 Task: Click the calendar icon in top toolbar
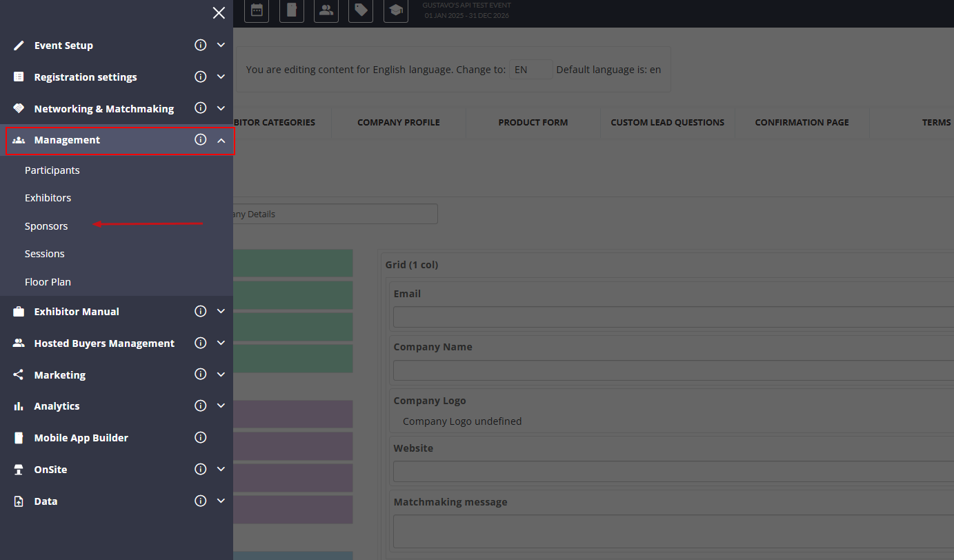257,10
